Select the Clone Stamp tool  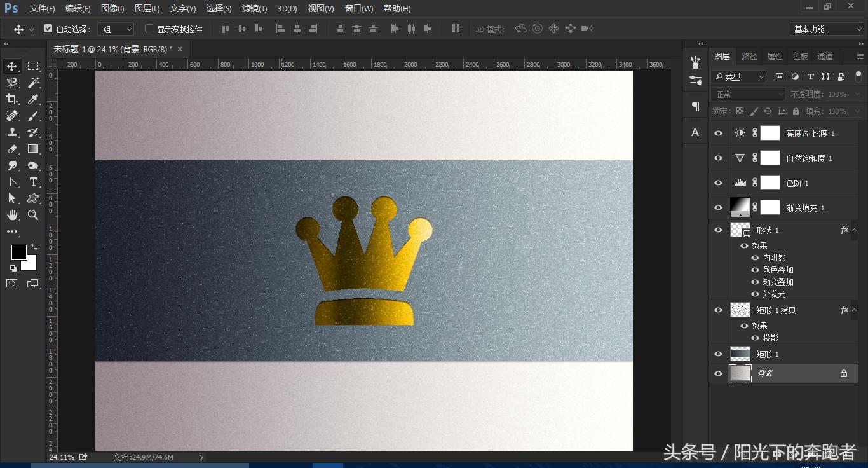pyautogui.click(x=12, y=132)
